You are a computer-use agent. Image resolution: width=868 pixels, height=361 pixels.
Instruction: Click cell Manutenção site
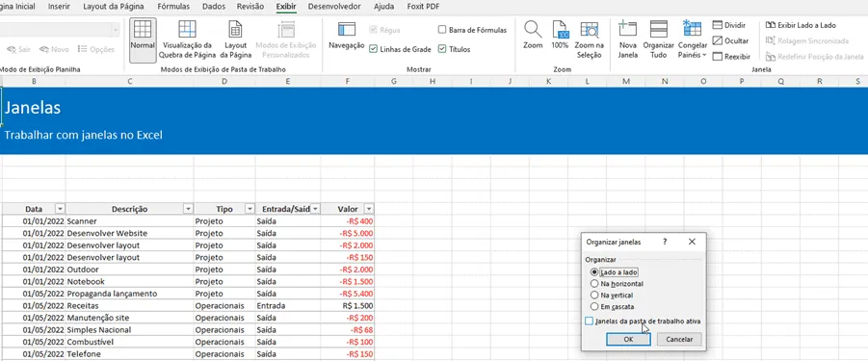[129, 318]
